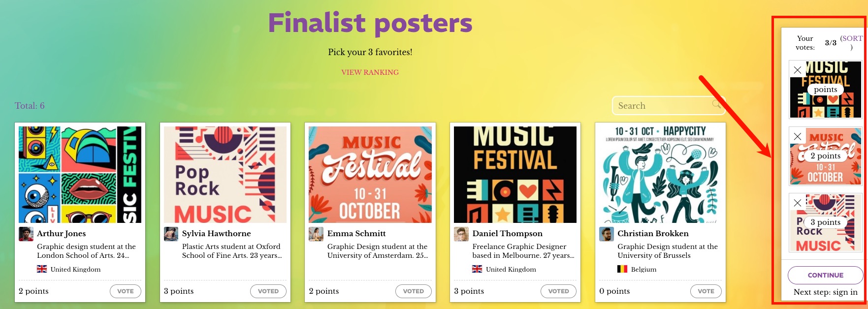Image resolution: width=868 pixels, height=309 pixels.
Task: Remove the Pop Rock Music vote
Action: pos(798,203)
